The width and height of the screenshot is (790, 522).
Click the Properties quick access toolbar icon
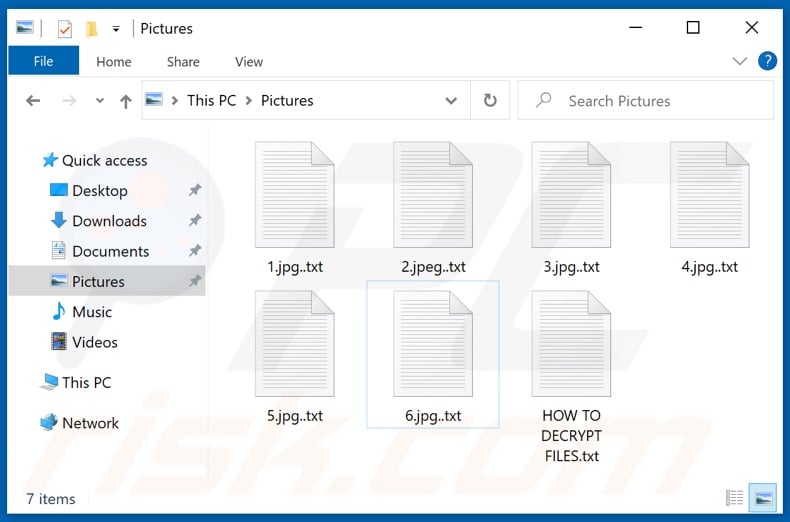point(65,28)
